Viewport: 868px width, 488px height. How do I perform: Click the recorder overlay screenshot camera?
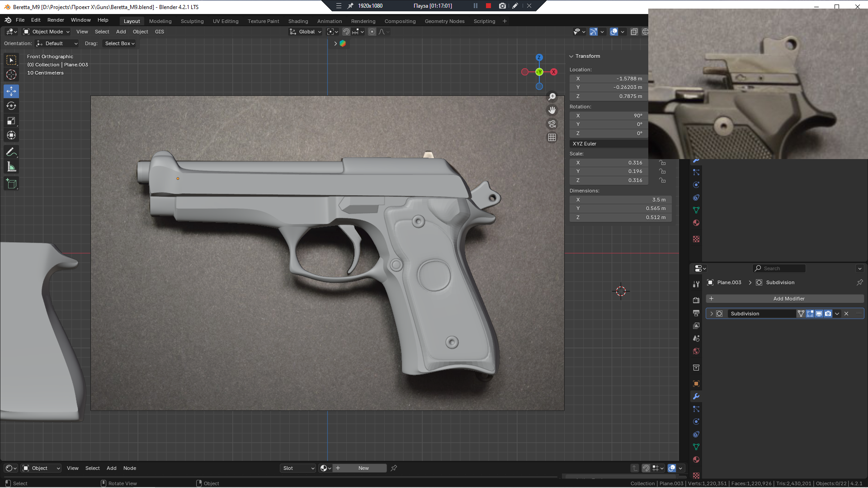[502, 6]
